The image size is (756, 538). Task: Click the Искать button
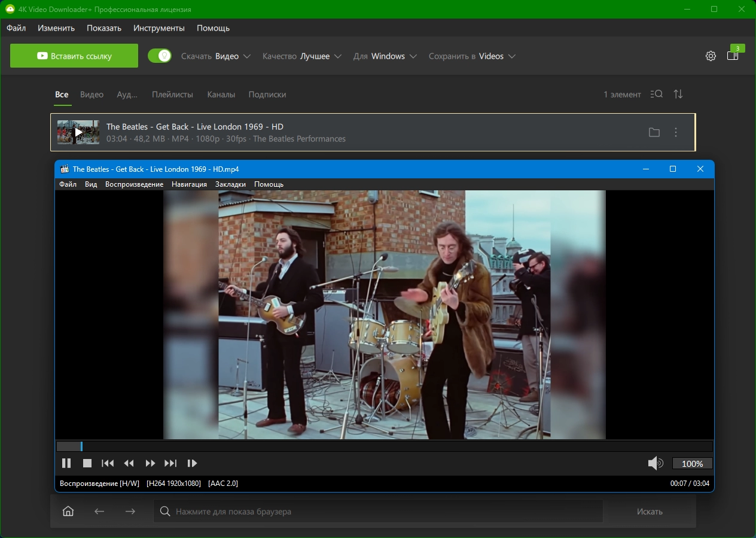coord(650,512)
